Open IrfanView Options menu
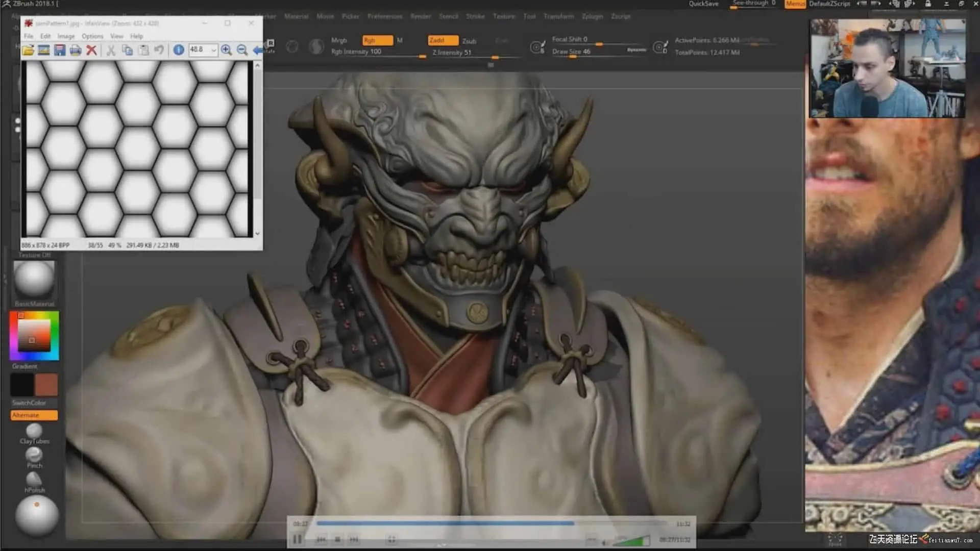 (92, 36)
